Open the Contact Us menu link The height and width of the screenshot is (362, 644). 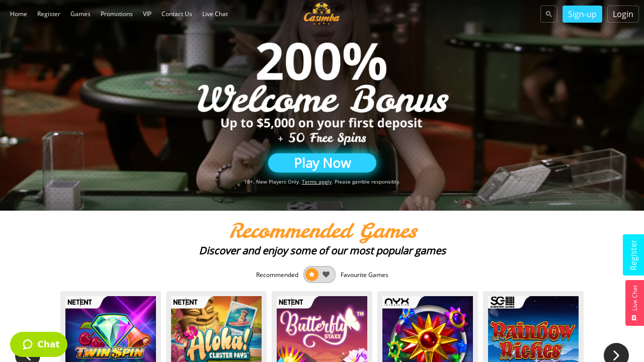point(177,14)
